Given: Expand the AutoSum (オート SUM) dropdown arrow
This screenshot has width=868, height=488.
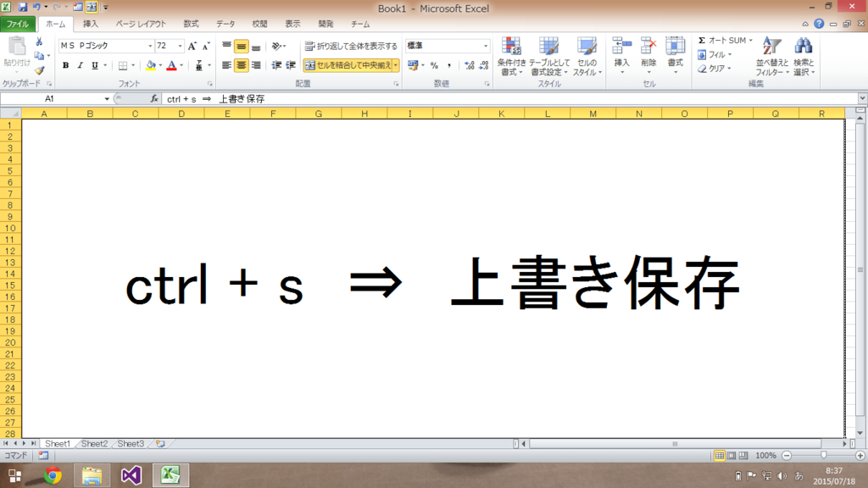Looking at the screenshot, I should click(751, 41).
